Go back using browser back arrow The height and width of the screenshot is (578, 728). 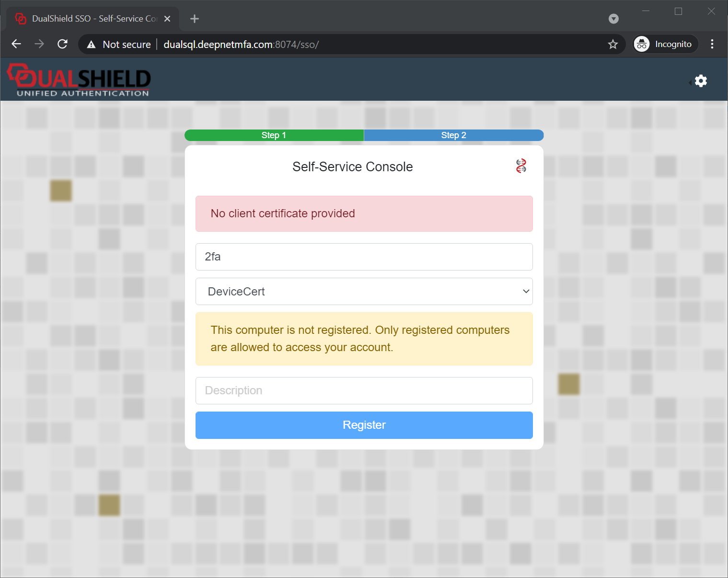coord(16,44)
